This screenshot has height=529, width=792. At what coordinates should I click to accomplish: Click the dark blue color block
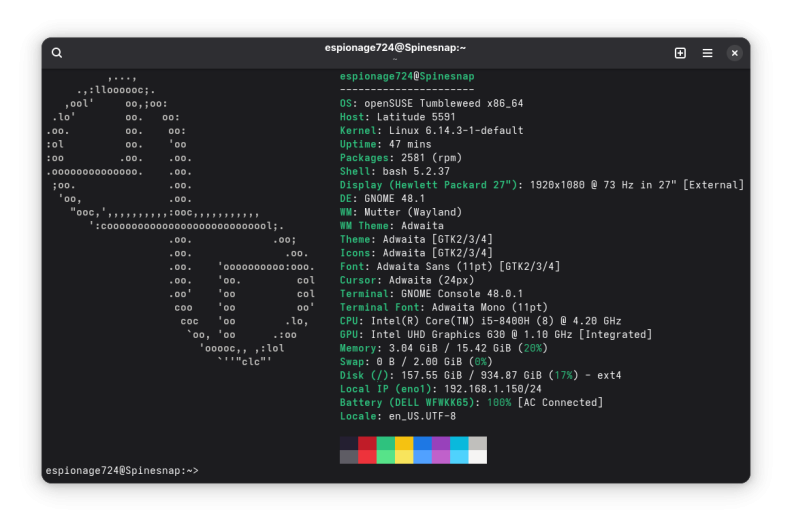[423, 443]
